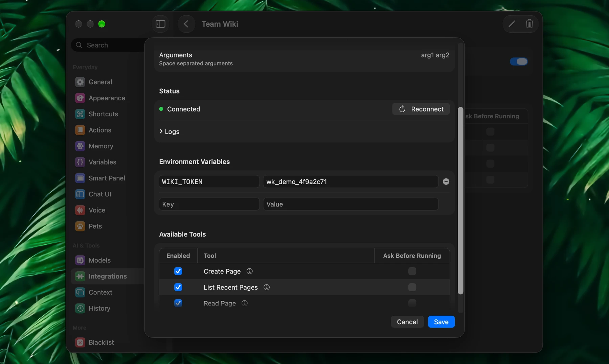
Task: Click the empty Value field
Action: click(x=351, y=204)
